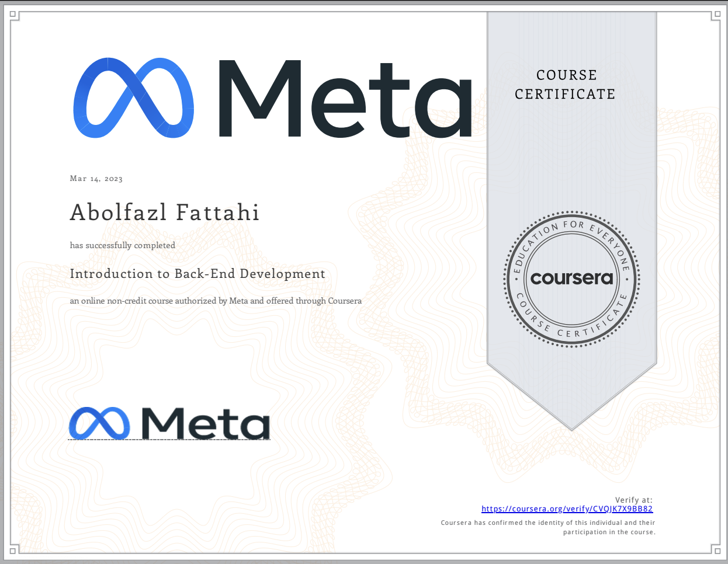The height and width of the screenshot is (564, 728).
Task: Click the COURSE CERTIFICATE ribbon heading
Action: pos(566,85)
